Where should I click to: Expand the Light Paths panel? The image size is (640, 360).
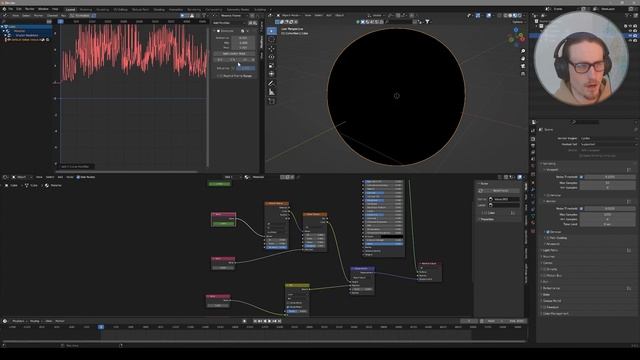[550, 250]
